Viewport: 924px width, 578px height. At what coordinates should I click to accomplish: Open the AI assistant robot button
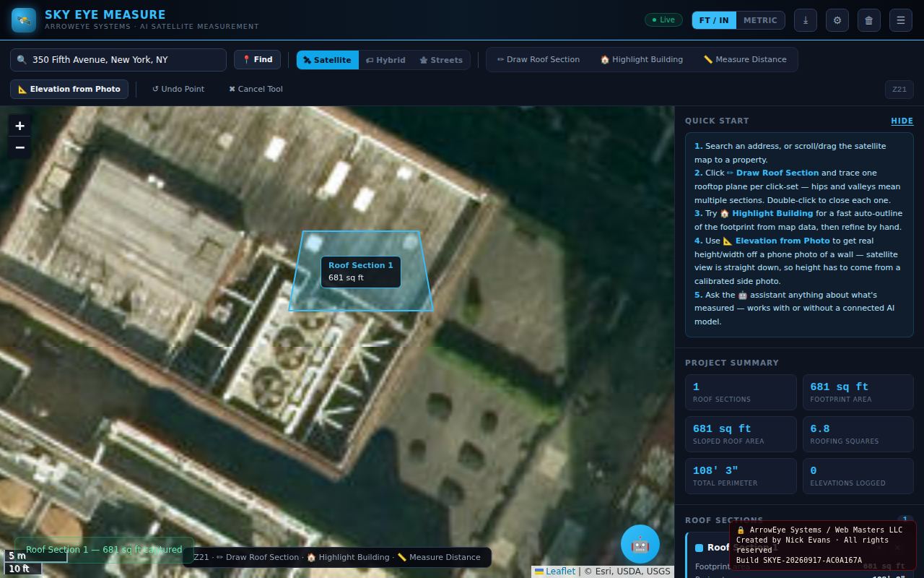pyautogui.click(x=640, y=544)
